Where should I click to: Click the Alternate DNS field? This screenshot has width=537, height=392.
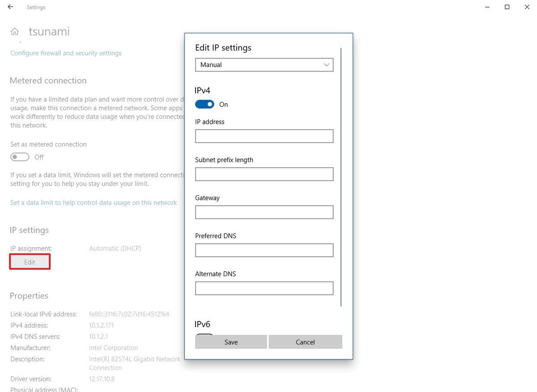(x=264, y=288)
